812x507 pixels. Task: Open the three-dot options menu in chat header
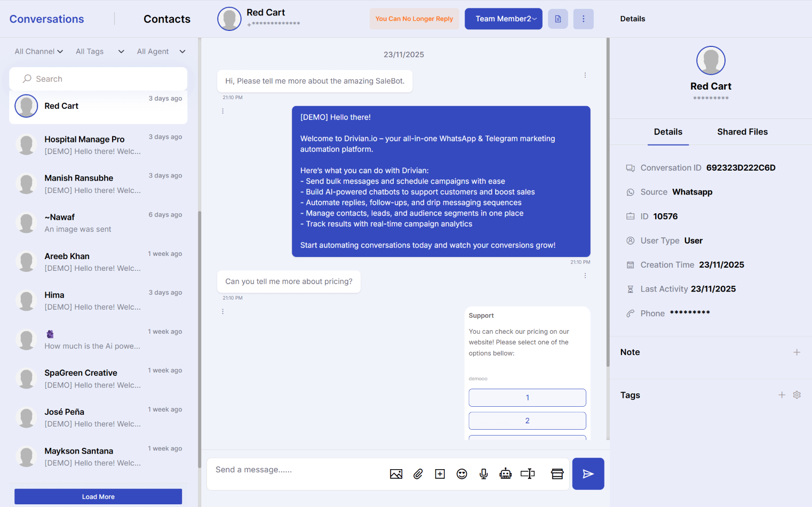pyautogui.click(x=583, y=19)
